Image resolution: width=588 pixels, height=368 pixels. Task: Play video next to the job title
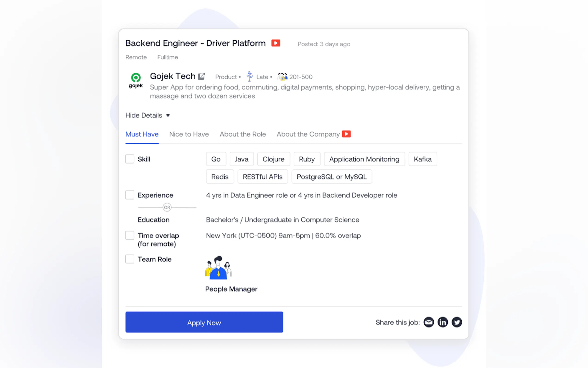coord(276,43)
